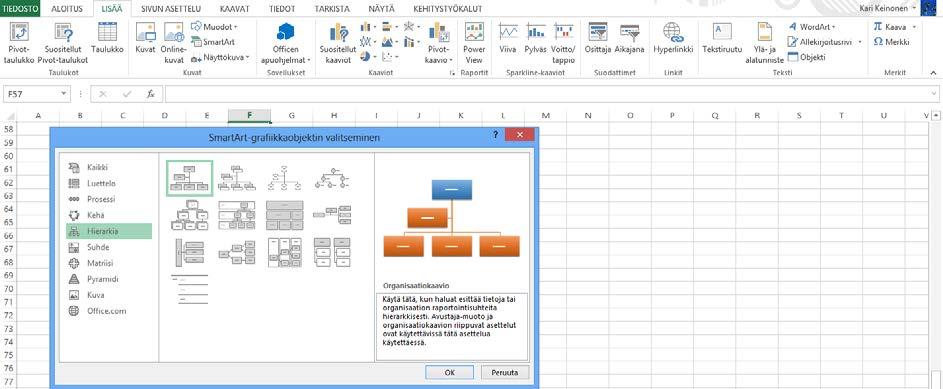The width and height of the screenshot is (943, 389).
Task: Insert an Objekti object
Action: (807, 57)
